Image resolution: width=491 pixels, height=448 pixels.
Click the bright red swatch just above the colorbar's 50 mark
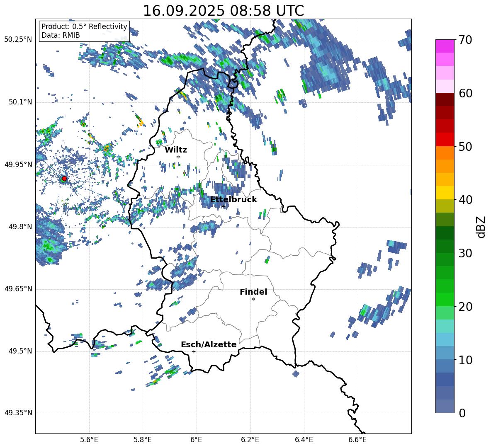pyautogui.click(x=445, y=140)
